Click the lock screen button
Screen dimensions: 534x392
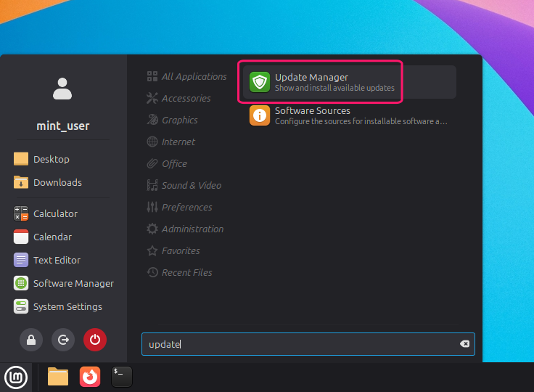(x=31, y=340)
